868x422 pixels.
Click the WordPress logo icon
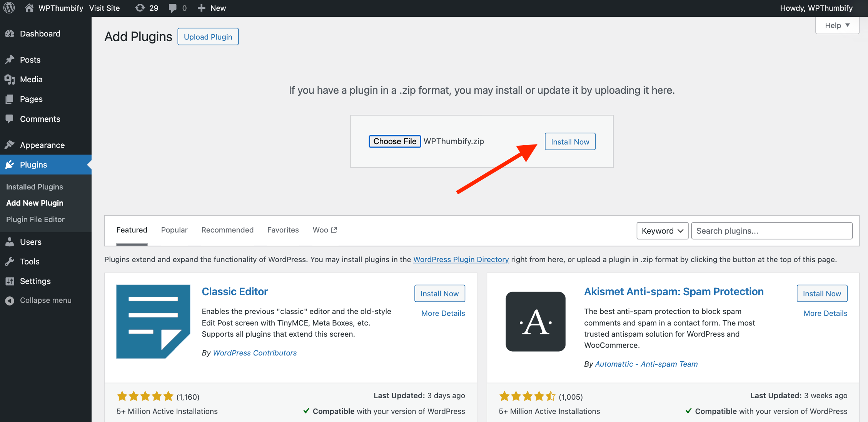[9, 8]
